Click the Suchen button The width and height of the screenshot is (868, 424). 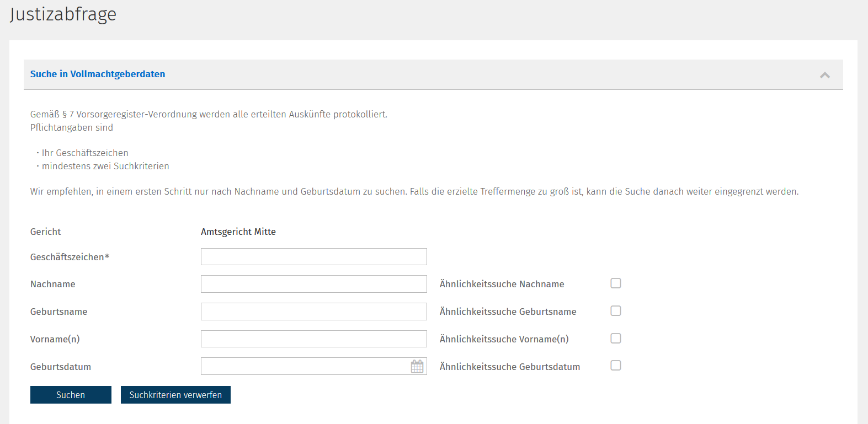(71, 395)
